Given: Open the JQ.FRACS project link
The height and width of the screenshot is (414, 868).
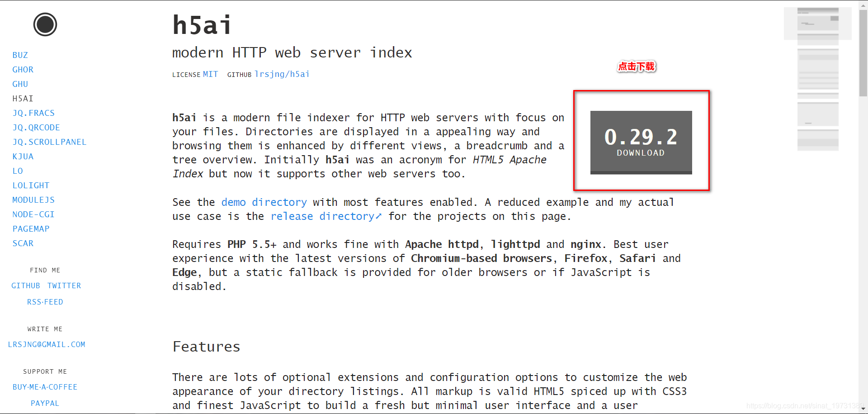Looking at the screenshot, I should [33, 113].
